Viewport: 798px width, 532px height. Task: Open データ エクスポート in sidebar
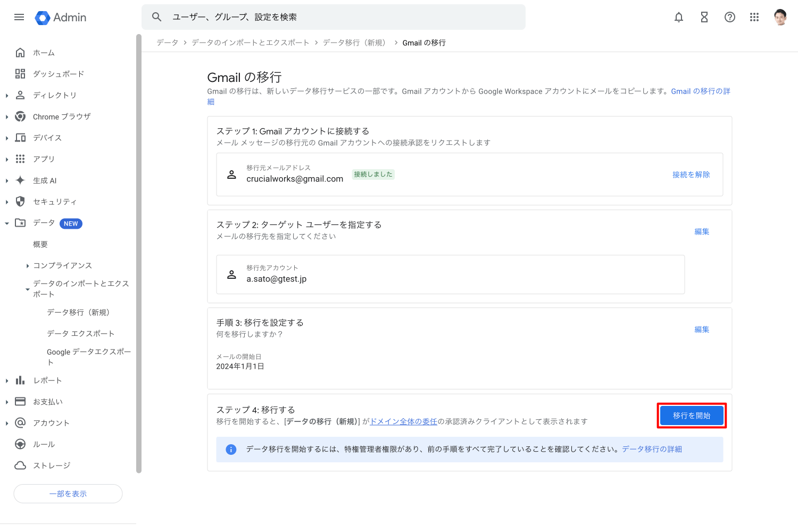(80, 334)
